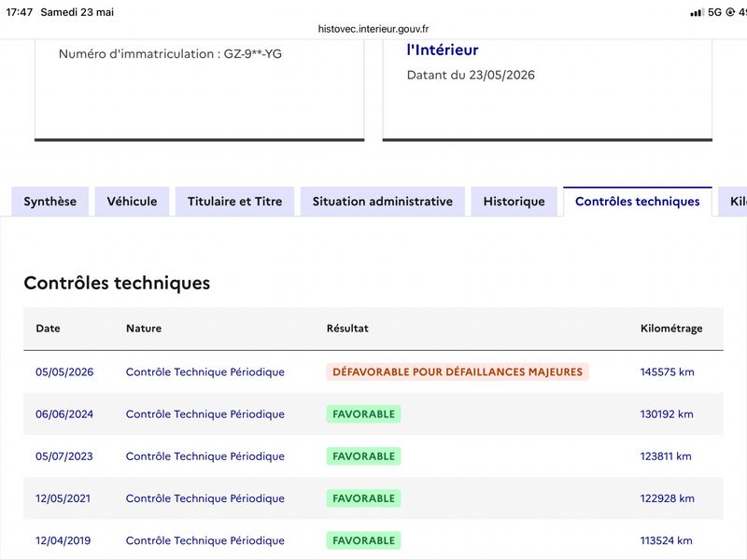Select the Contrôles techniques tab
Viewport: 747px width, 560px height.
(x=638, y=202)
